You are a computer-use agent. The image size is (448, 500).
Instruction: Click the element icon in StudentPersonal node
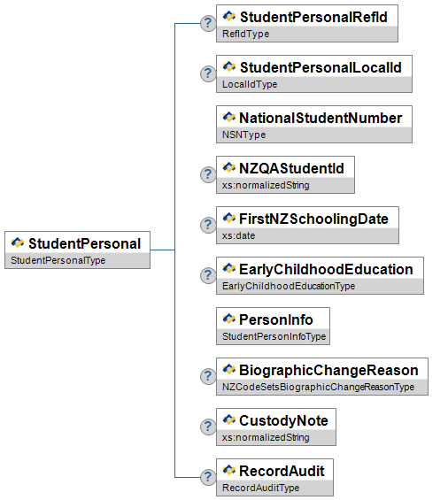coord(18,243)
